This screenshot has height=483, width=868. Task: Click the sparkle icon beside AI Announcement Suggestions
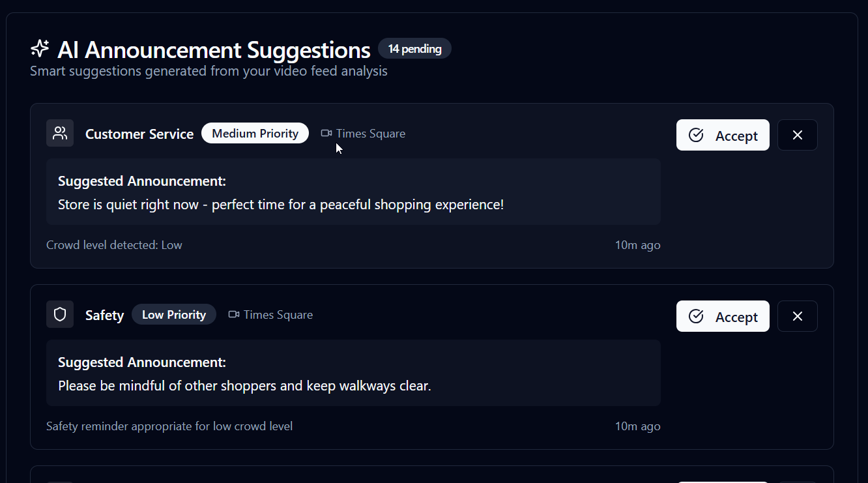[x=40, y=49]
